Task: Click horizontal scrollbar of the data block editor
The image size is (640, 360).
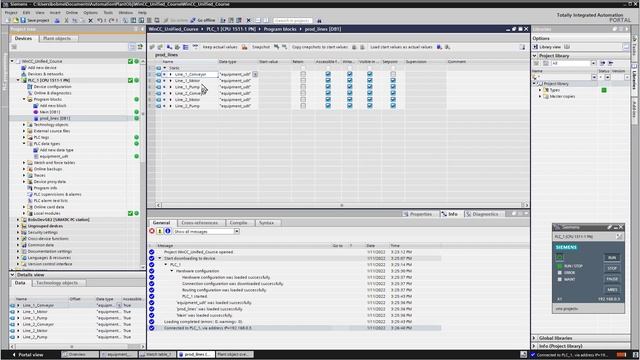Action: tap(342, 205)
